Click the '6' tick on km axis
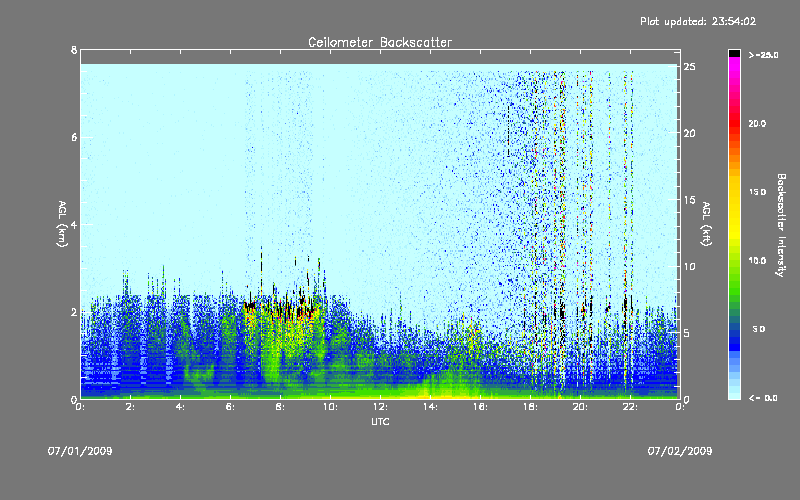 (74, 137)
